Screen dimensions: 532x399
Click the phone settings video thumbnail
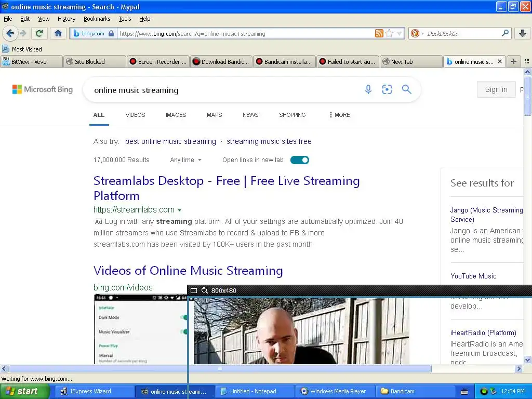140,329
